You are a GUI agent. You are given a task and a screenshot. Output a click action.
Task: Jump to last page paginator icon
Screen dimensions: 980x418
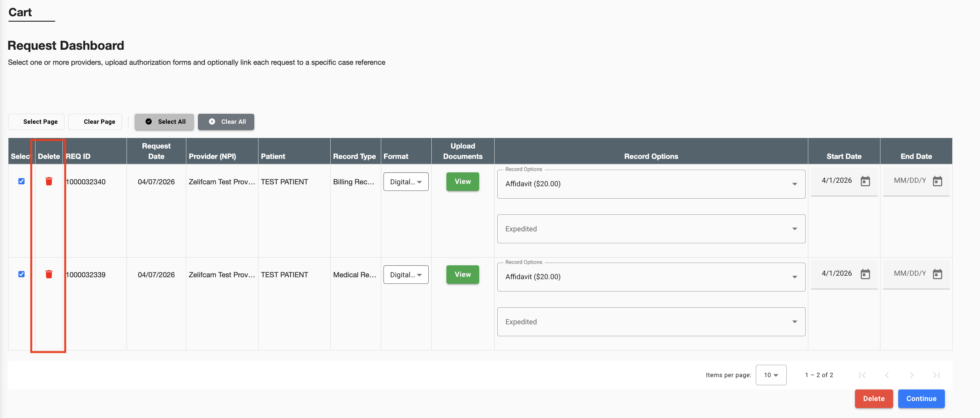click(x=936, y=375)
